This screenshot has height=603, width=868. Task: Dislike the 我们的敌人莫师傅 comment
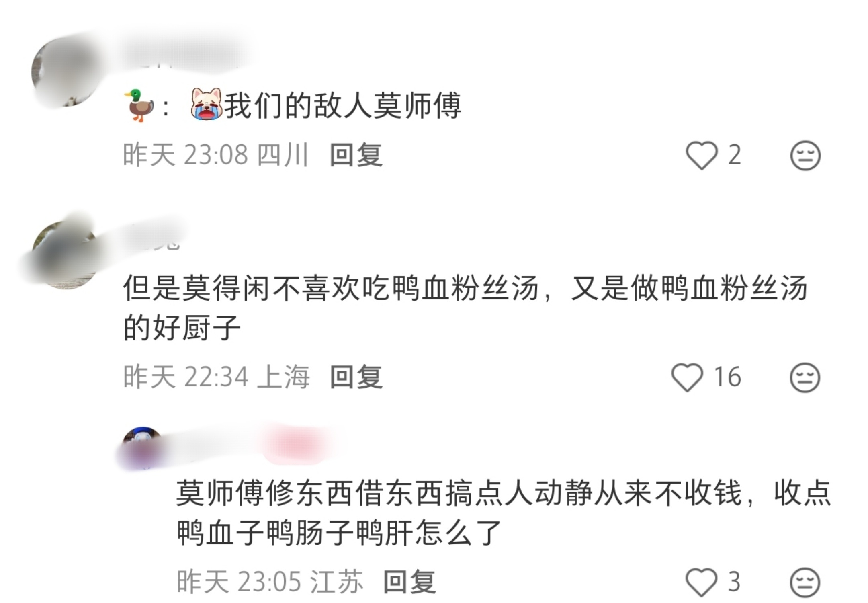coord(805,155)
